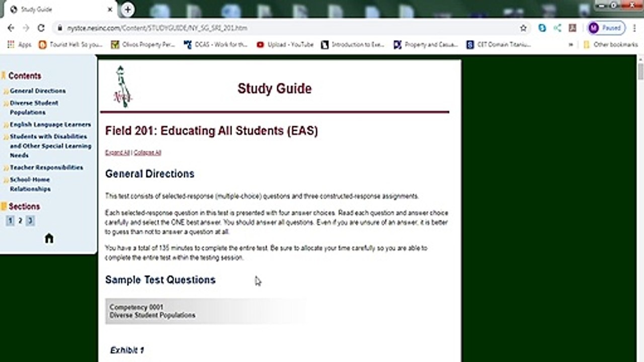Open the Tourist Hell bookmark
Image resolution: width=644 pixels, height=362 pixels.
coord(70,44)
